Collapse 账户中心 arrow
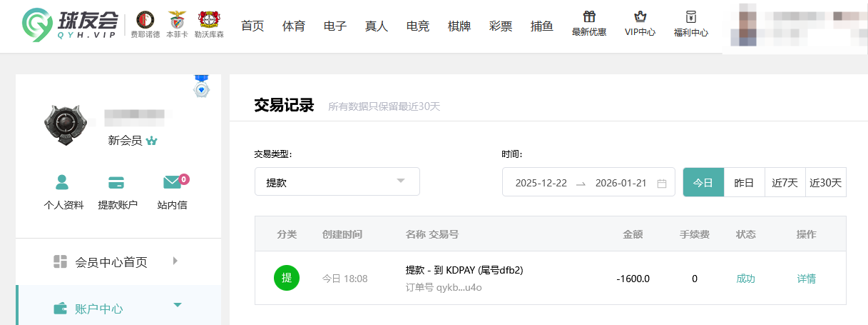 tap(178, 305)
